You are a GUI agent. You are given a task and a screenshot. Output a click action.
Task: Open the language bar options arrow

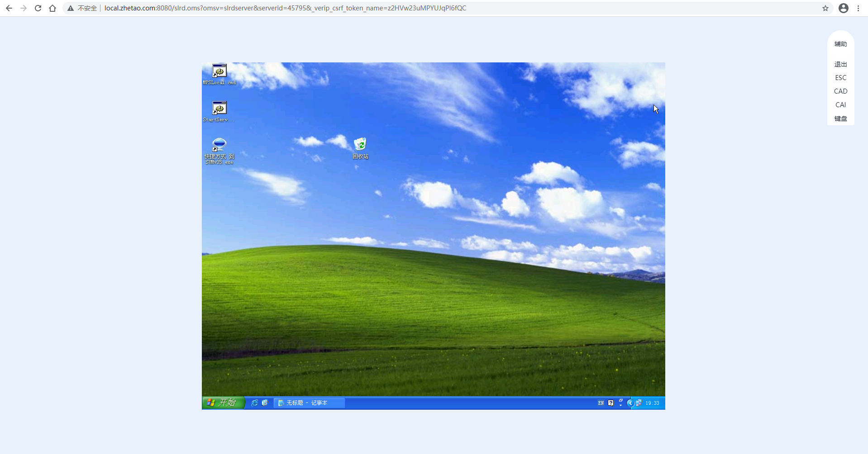[621, 405]
